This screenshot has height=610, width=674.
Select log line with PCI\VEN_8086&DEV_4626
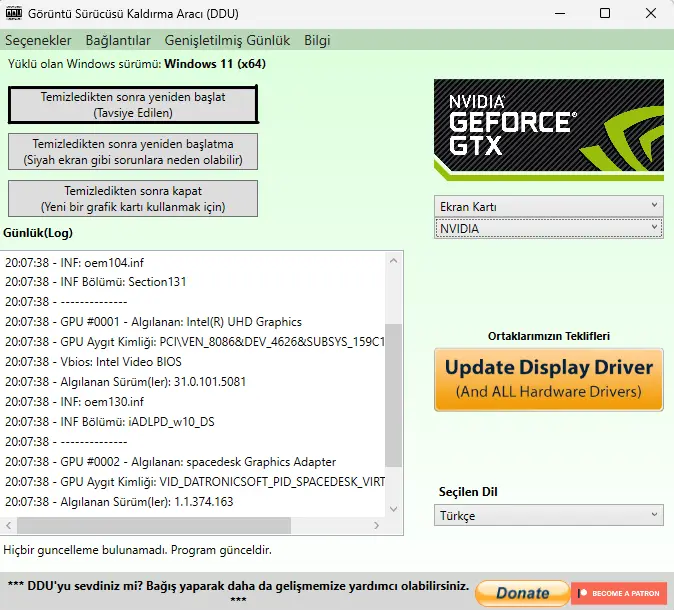(195, 342)
